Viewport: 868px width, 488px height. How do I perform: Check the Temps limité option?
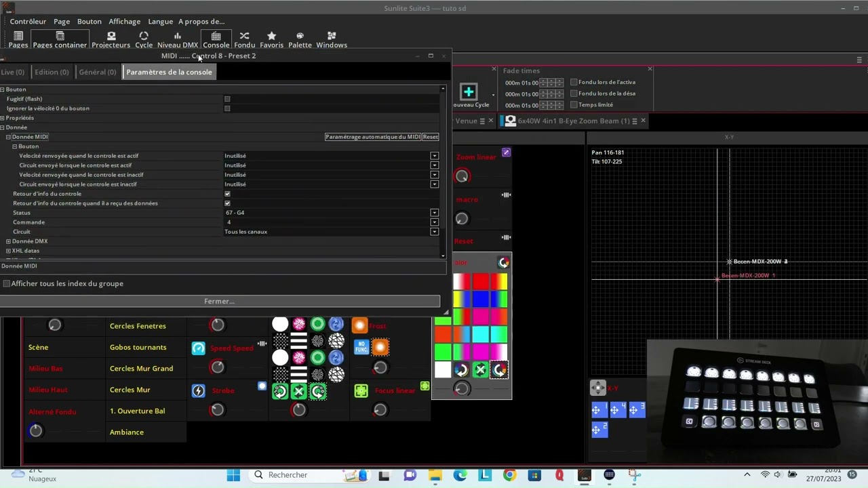tap(574, 105)
